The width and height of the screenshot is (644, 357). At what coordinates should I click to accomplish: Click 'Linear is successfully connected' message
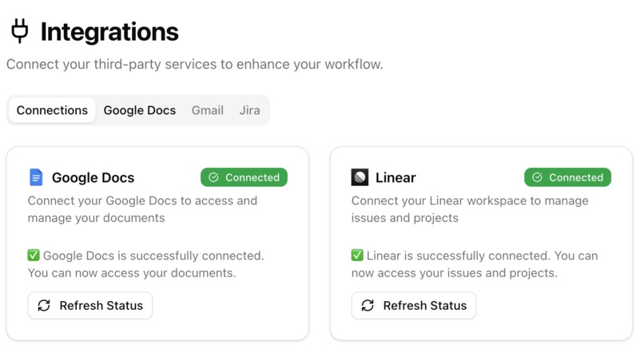[475, 264]
